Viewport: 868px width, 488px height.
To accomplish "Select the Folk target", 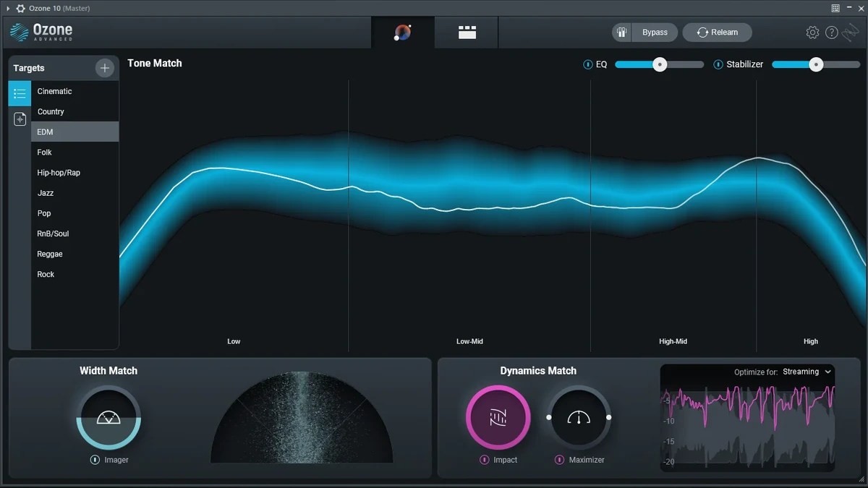I will [x=75, y=152].
